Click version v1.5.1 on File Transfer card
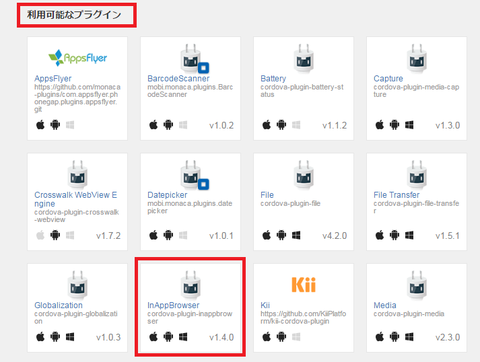The image size is (480, 362). coord(447,236)
